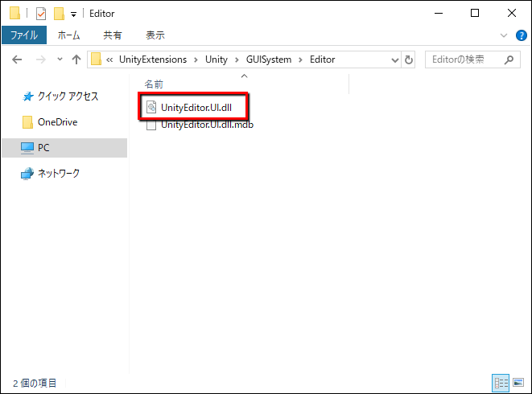
Task: Switch to the 表示 ribbon tab
Action: [155, 35]
